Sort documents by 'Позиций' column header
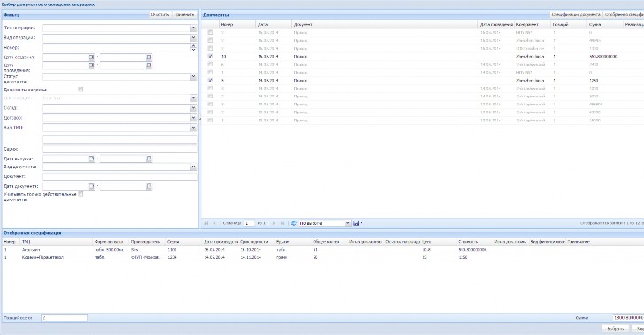The image size is (644, 335). [x=569, y=25]
